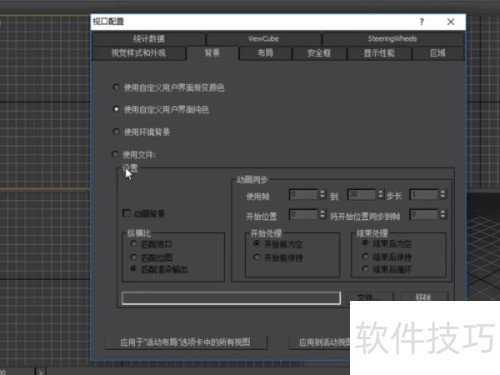Open the 区域 tab
Viewport: 500px width, 375px height.
[438, 53]
